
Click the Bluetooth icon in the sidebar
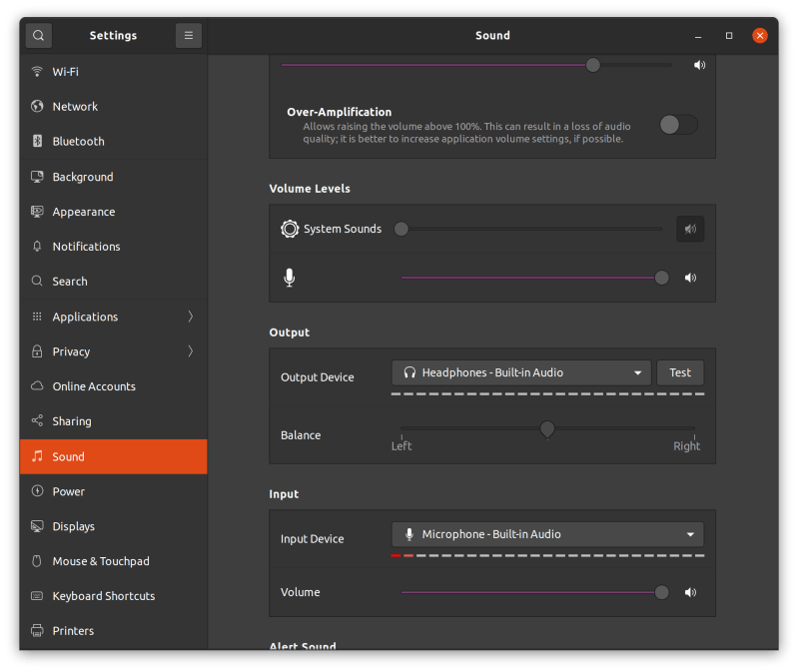click(37, 141)
